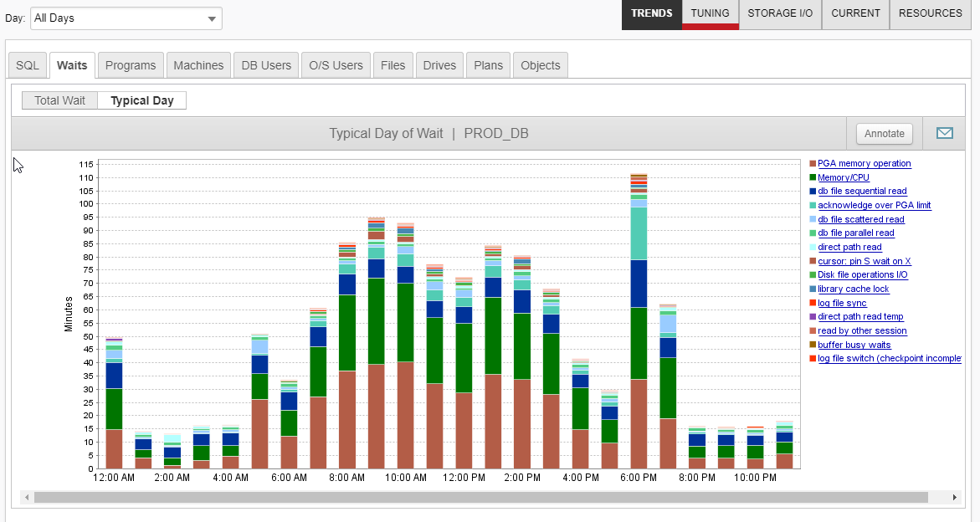
Task: Click the 2:00 PM wait bar
Action: pos(522,362)
